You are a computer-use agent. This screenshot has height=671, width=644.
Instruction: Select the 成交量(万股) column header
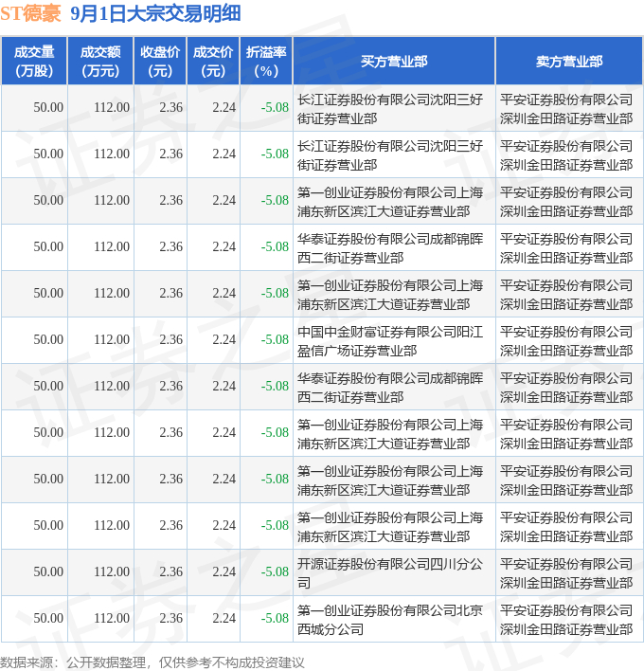[34, 62]
